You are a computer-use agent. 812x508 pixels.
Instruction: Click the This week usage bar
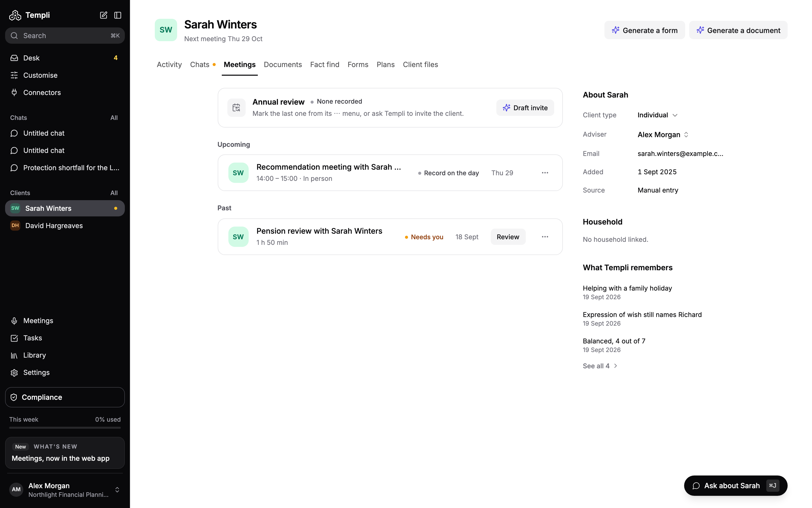65,428
